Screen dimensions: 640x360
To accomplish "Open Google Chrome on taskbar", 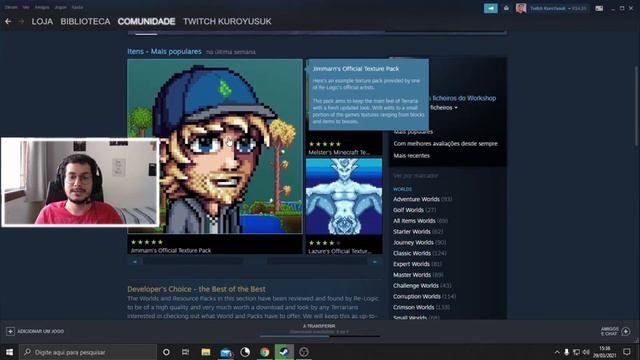I will pos(264,352).
